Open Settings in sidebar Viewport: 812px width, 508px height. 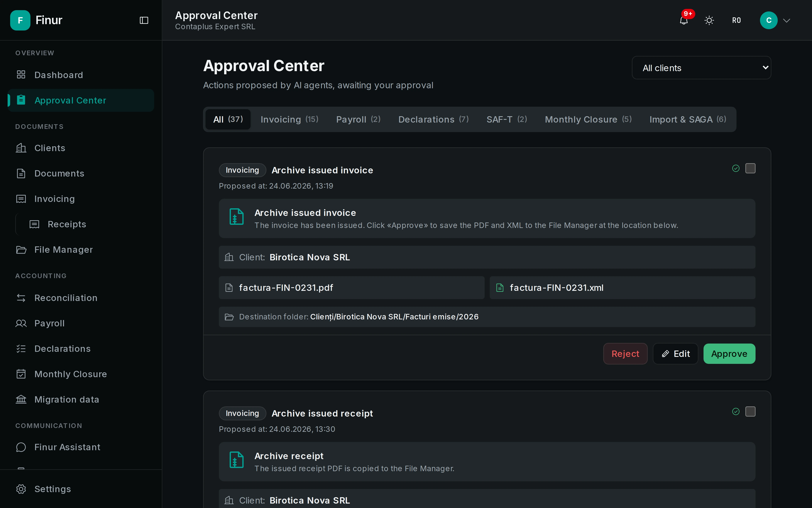[81, 489]
